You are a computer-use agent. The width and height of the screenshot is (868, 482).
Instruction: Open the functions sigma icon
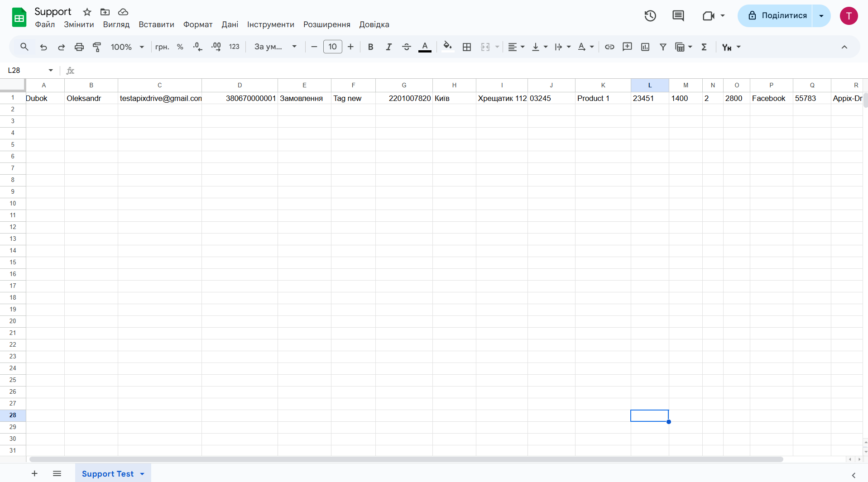(704, 47)
